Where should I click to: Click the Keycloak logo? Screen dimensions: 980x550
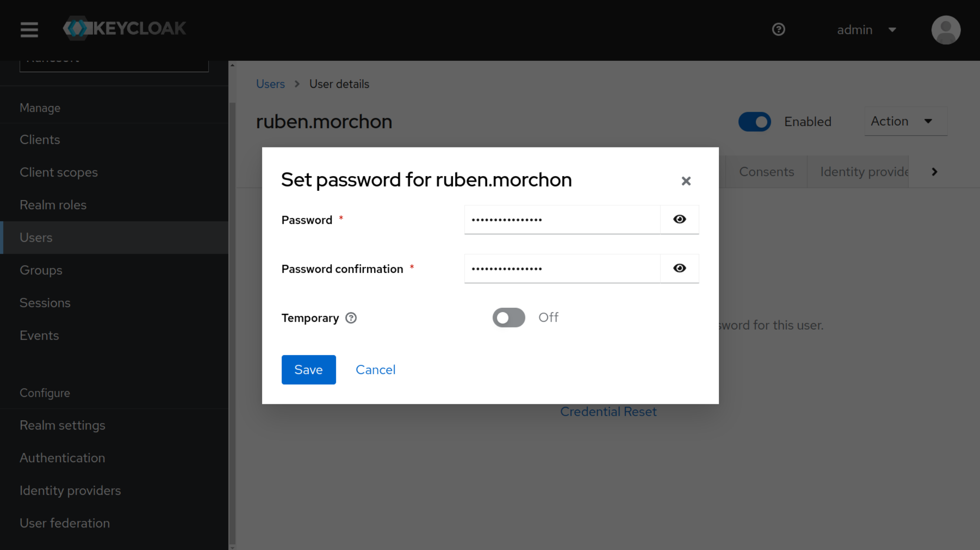125,29
